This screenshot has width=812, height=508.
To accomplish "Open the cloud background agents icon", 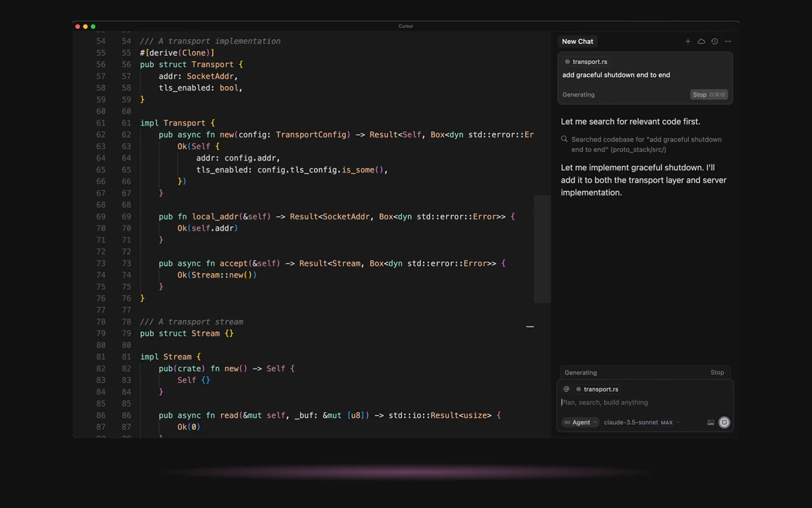I will [x=701, y=42].
